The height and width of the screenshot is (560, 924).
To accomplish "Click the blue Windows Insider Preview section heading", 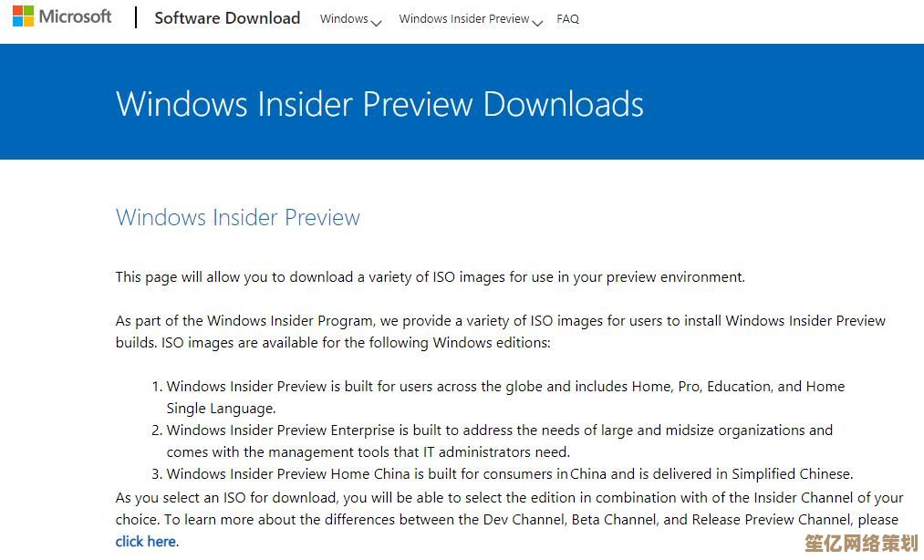I will 237,217.
